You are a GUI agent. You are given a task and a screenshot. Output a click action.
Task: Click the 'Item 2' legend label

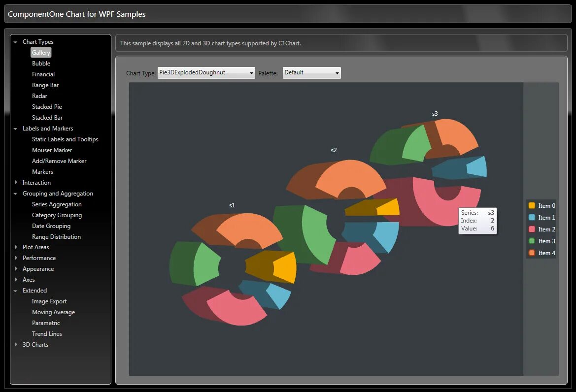tap(546, 229)
